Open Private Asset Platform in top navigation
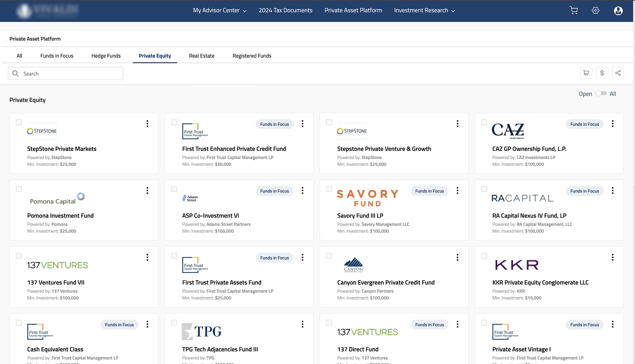The height and width of the screenshot is (364, 635). (353, 11)
